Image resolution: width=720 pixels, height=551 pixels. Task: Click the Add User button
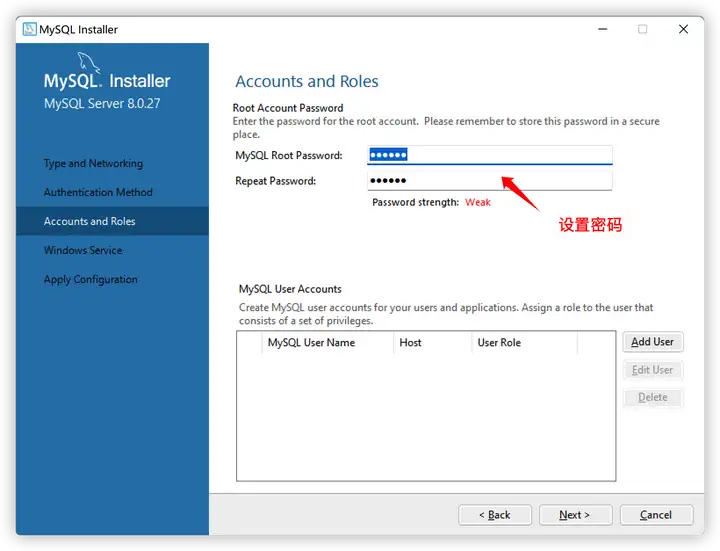652,342
